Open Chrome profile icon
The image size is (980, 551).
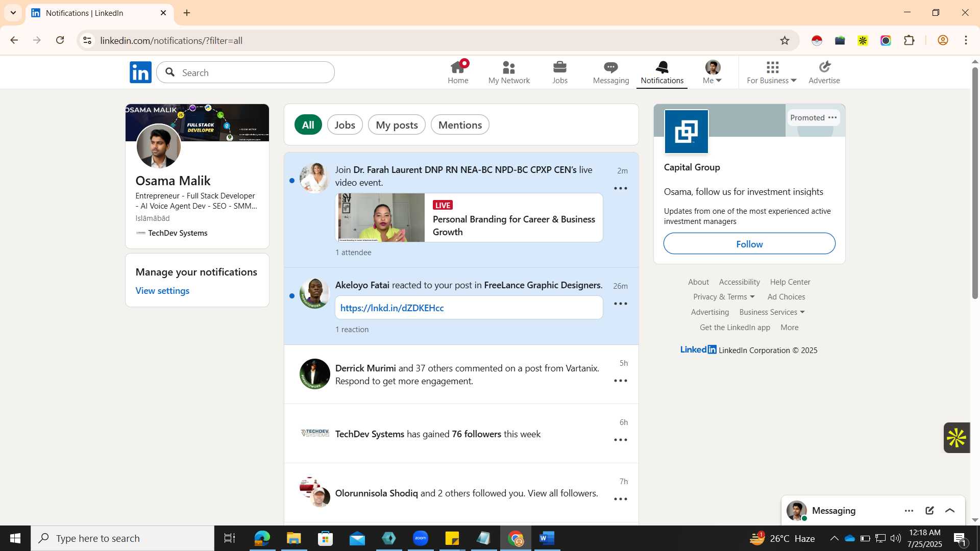[943, 41]
